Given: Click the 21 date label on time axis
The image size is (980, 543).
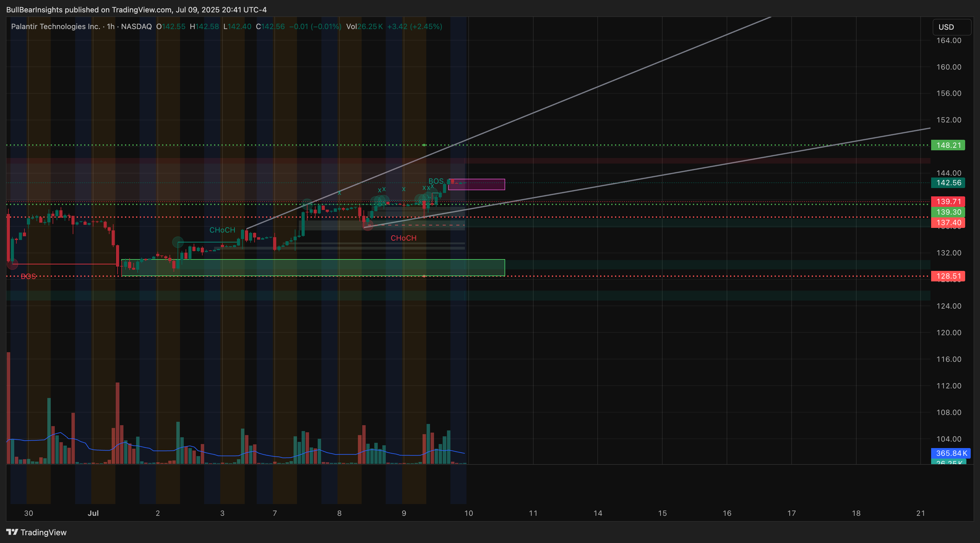Looking at the screenshot, I should [x=920, y=513].
